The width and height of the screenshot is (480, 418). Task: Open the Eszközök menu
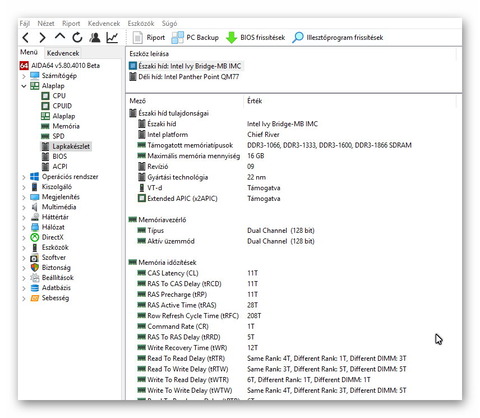click(141, 24)
